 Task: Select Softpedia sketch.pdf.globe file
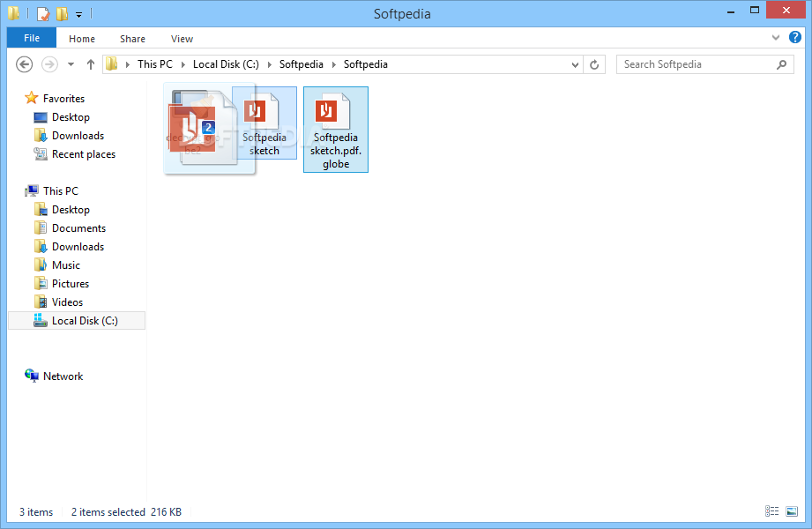coord(336,130)
